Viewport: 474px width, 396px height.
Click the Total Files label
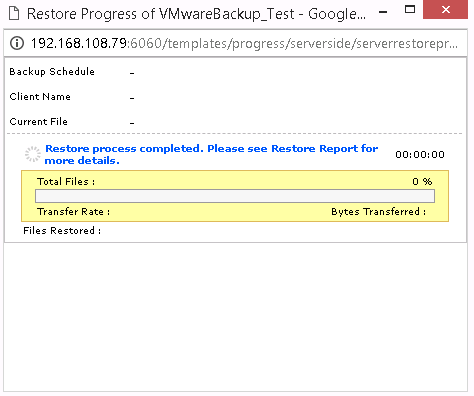click(x=66, y=182)
